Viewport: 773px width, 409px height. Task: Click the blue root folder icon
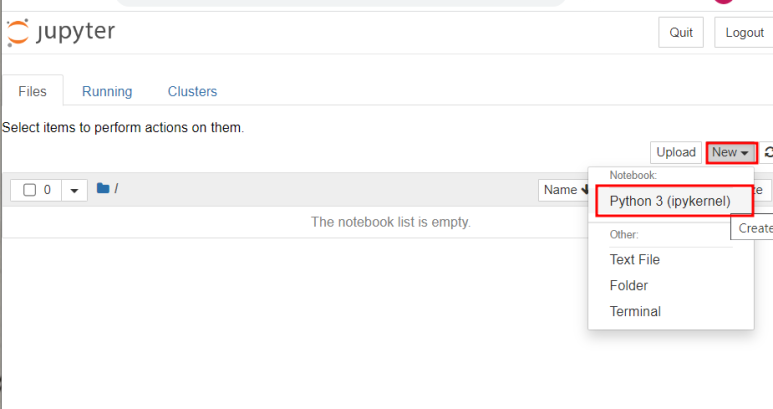coord(103,188)
